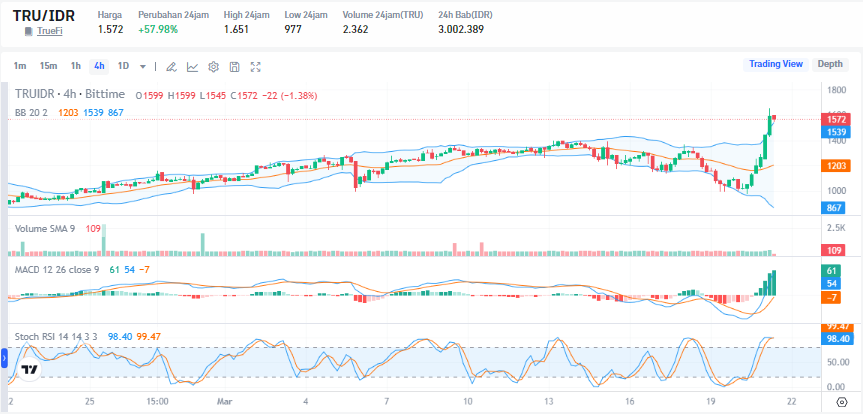This screenshot has width=863, height=414.
Task: Click the 15:00 label on time axis
Action: pos(157,400)
